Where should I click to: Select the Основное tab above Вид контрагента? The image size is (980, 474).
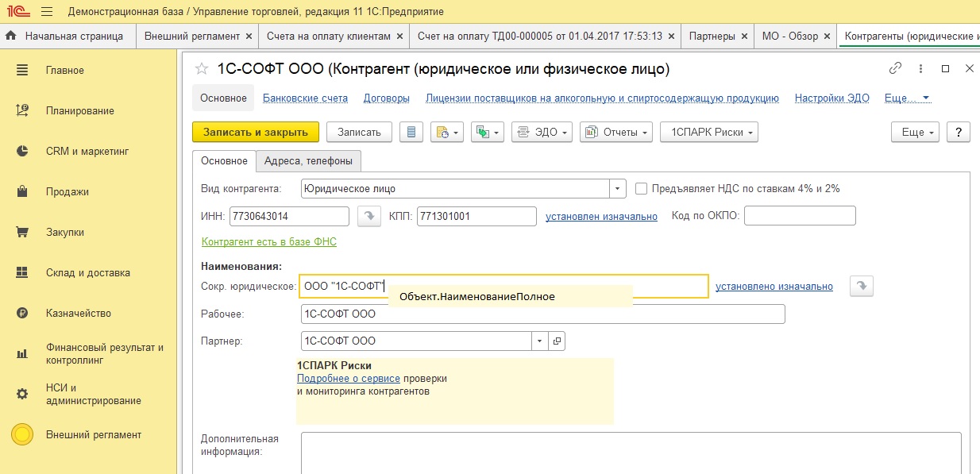224,160
